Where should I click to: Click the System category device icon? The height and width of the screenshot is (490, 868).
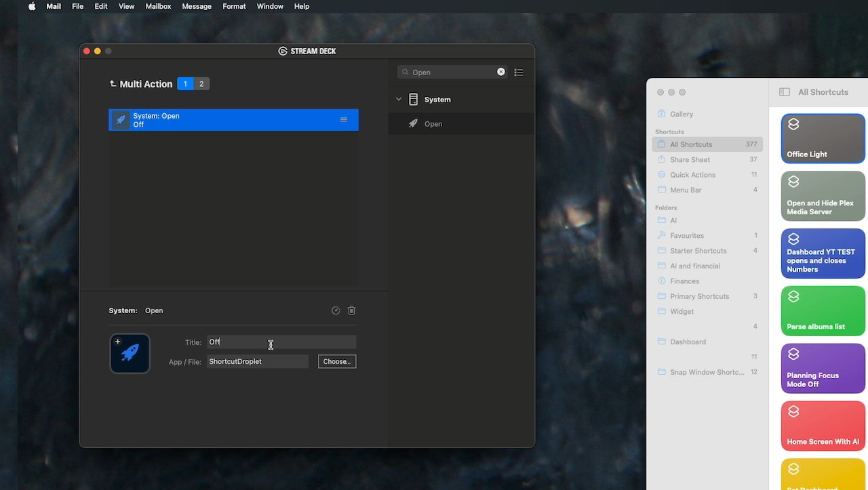tap(413, 100)
